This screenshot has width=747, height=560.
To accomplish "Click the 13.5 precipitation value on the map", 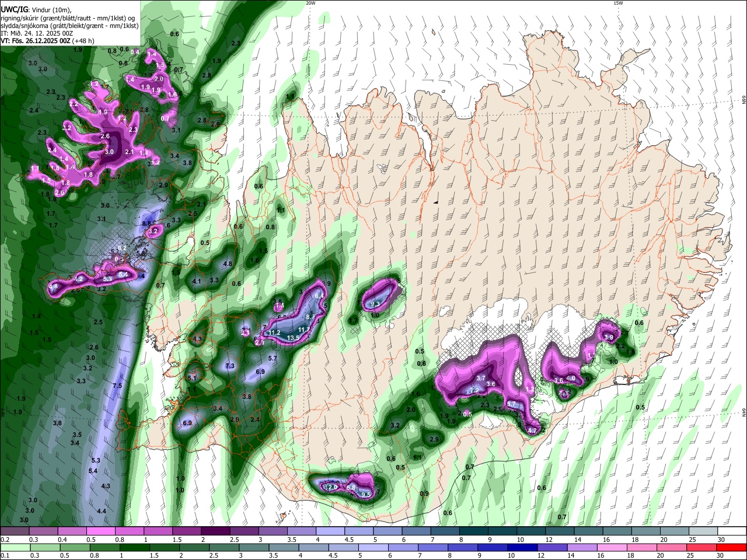I will [293, 338].
